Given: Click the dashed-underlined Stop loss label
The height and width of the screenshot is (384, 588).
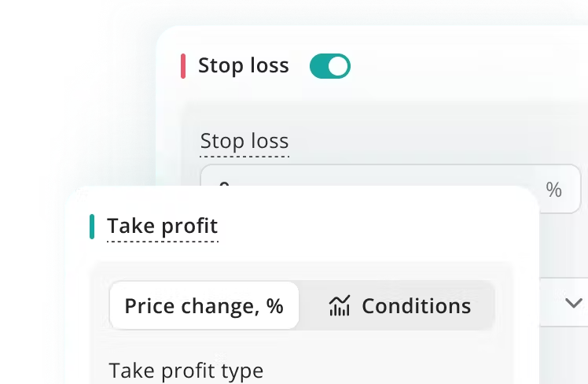Looking at the screenshot, I should click(244, 142).
